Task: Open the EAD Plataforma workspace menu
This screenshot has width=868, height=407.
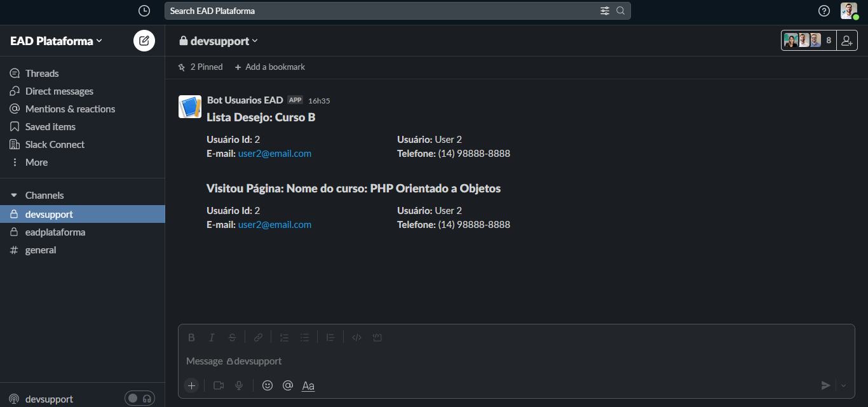Action: click(56, 41)
